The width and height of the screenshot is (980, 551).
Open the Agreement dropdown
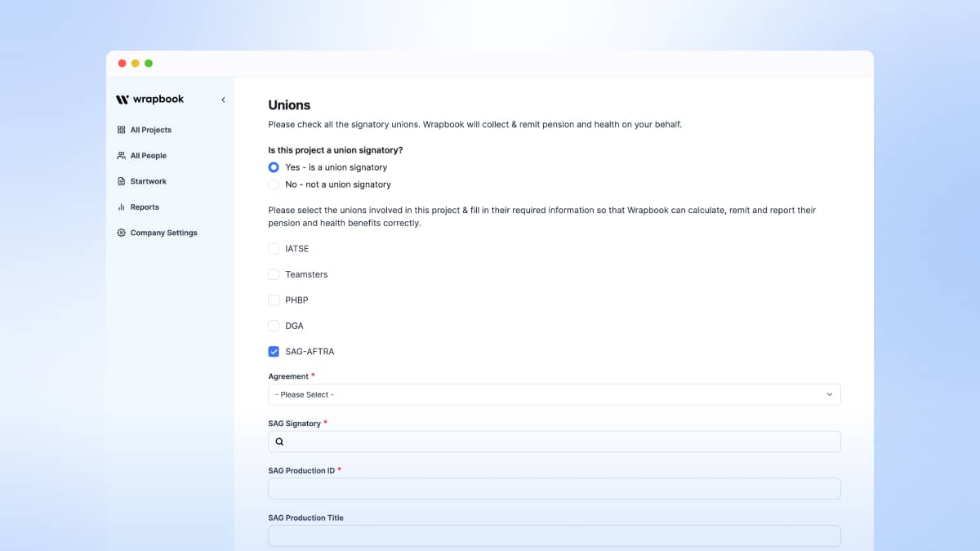tap(555, 394)
